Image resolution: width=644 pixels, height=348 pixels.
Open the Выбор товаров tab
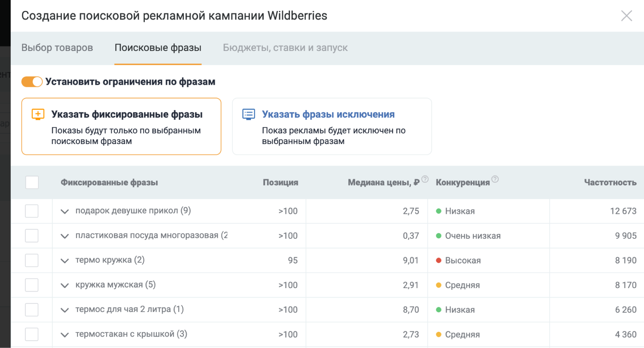[57, 48]
